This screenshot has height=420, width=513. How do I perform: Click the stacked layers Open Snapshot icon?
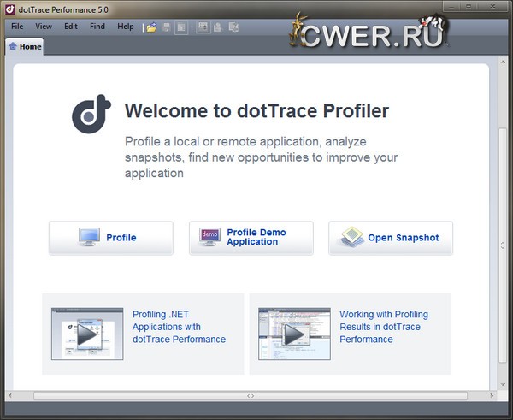(x=351, y=237)
